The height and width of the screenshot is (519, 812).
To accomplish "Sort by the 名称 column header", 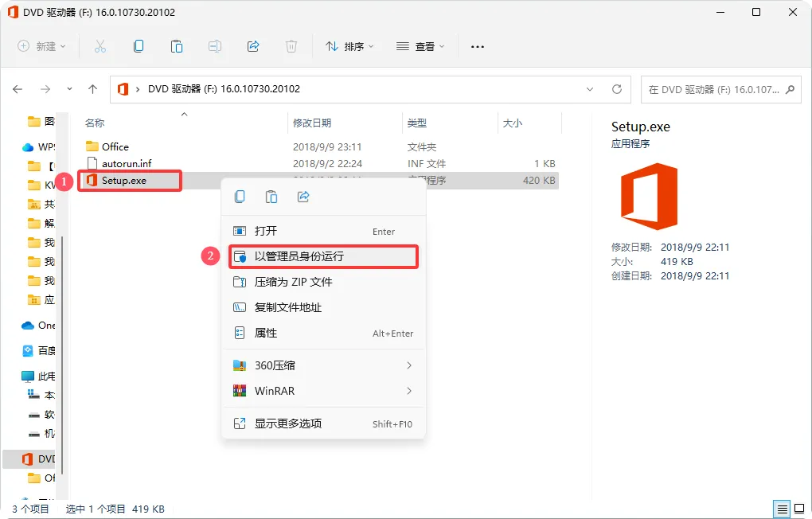I will click(95, 123).
